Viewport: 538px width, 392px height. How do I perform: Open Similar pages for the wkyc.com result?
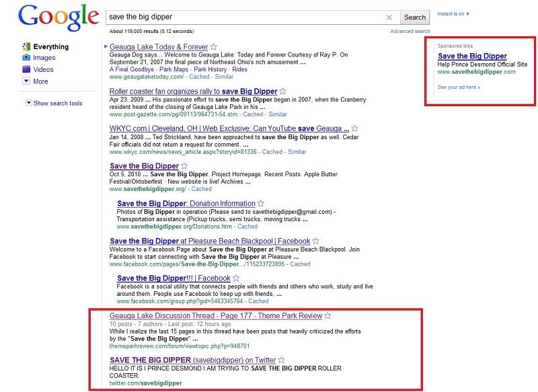pos(297,152)
